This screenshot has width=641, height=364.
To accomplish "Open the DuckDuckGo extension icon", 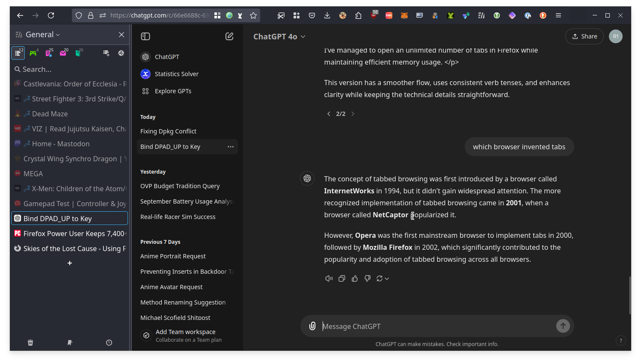I will pos(543,15).
